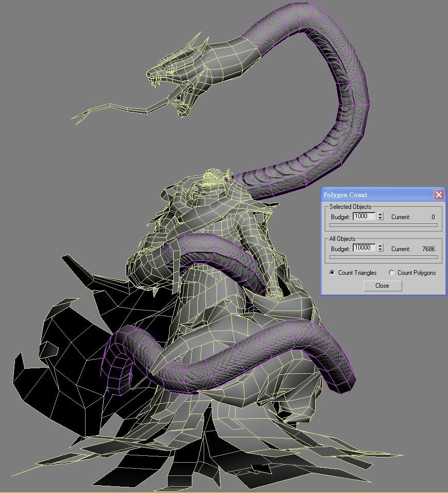Click the red X on Polygon Count dialog
This screenshot has width=448, height=493.
coord(438,194)
